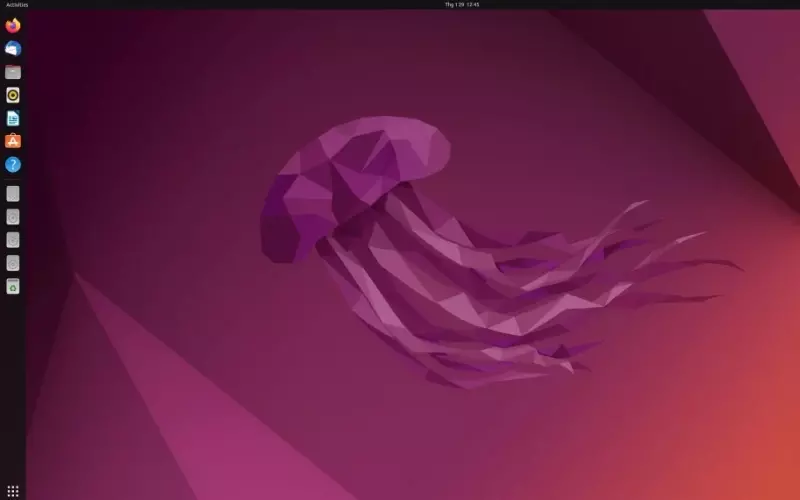The image size is (800, 500).
Task: Show Applications grid button
Action: coord(13,491)
